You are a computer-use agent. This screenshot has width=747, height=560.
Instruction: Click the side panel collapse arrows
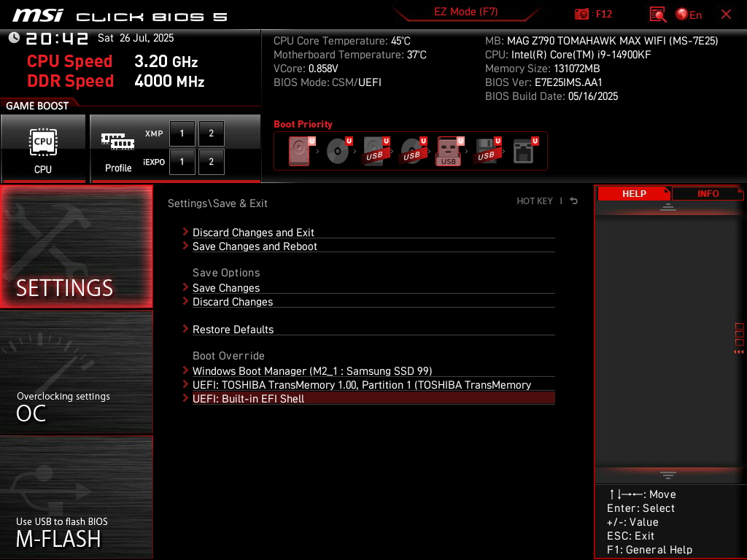pyautogui.click(x=739, y=352)
